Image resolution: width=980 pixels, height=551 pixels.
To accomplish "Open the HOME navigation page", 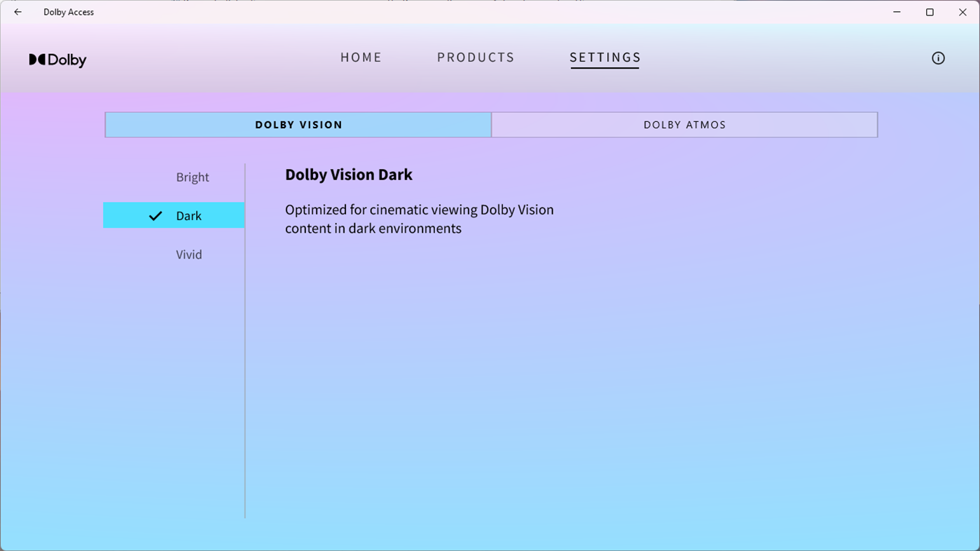I will tap(361, 57).
